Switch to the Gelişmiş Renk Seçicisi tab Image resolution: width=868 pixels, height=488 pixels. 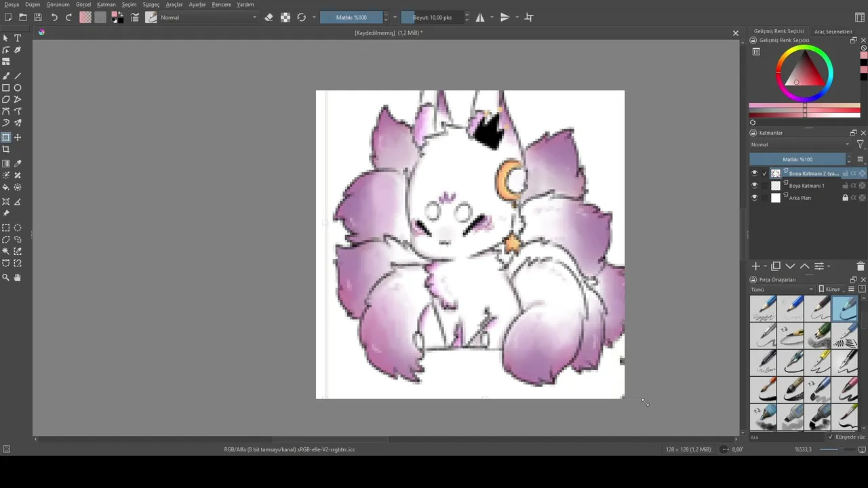(779, 32)
